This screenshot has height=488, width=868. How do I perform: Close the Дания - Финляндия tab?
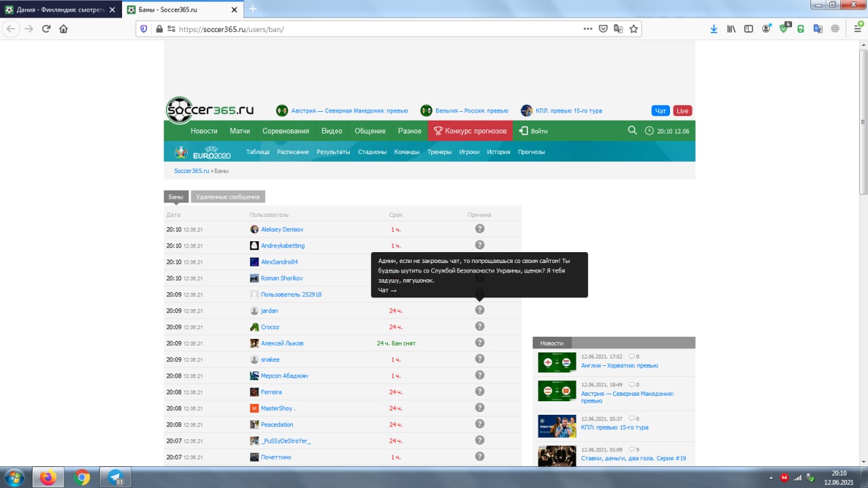point(112,9)
